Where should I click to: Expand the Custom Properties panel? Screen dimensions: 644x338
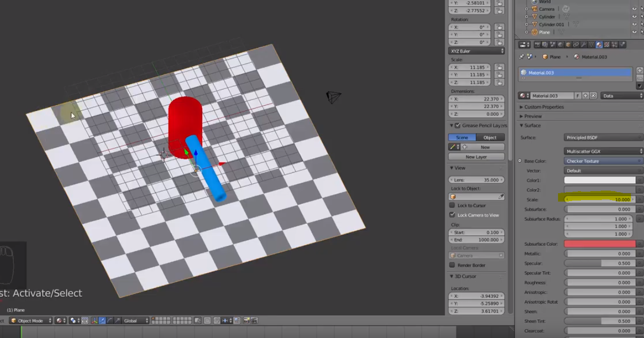click(544, 107)
